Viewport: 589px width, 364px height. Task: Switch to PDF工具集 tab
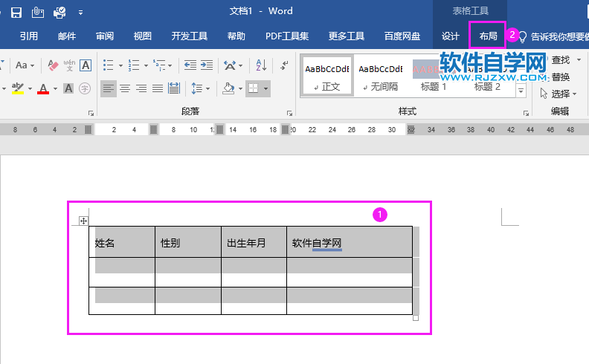click(287, 36)
